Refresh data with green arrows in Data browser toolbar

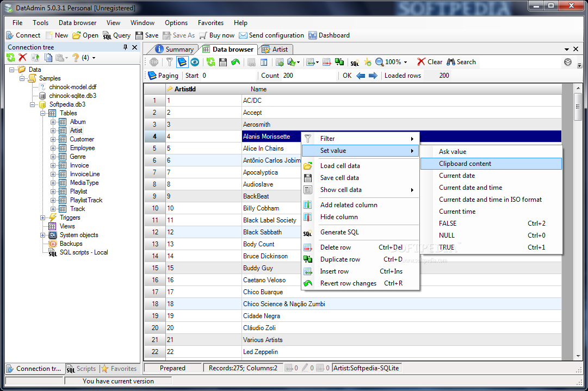tap(211, 62)
